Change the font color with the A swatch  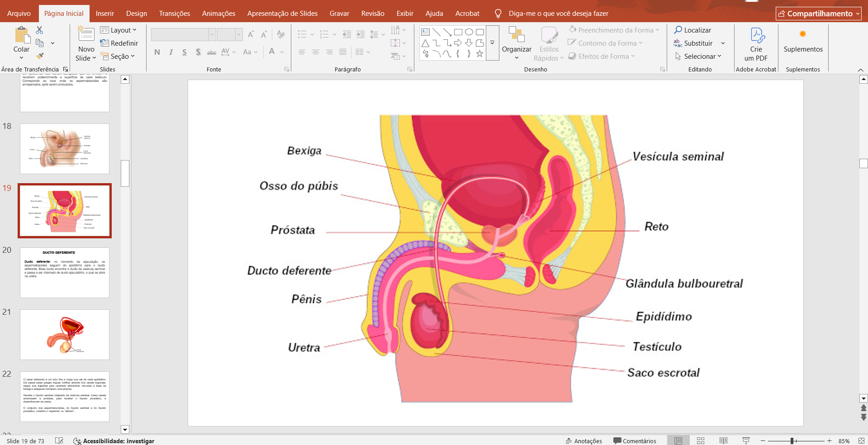pos(272,52)
